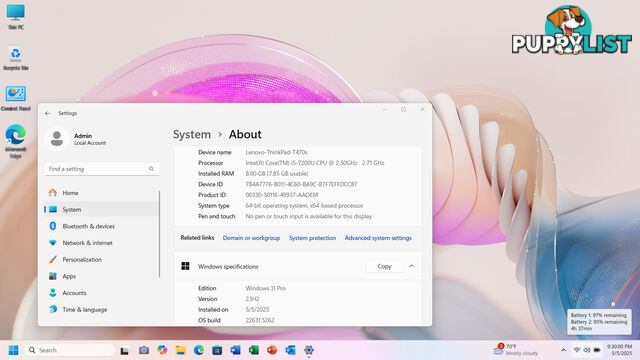Open Personalization settings
The height and width of the screenshot is (360, 640).
click(102, 260)
